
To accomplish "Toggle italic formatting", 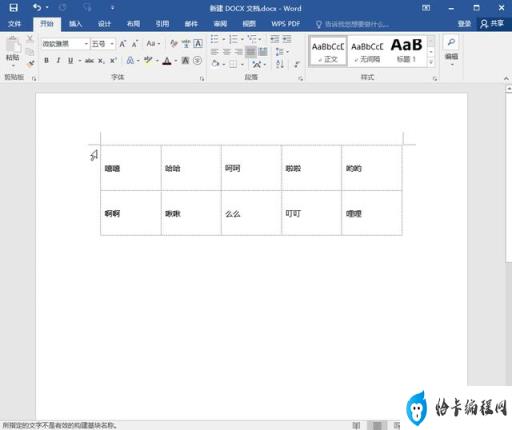I will (58, 60).
